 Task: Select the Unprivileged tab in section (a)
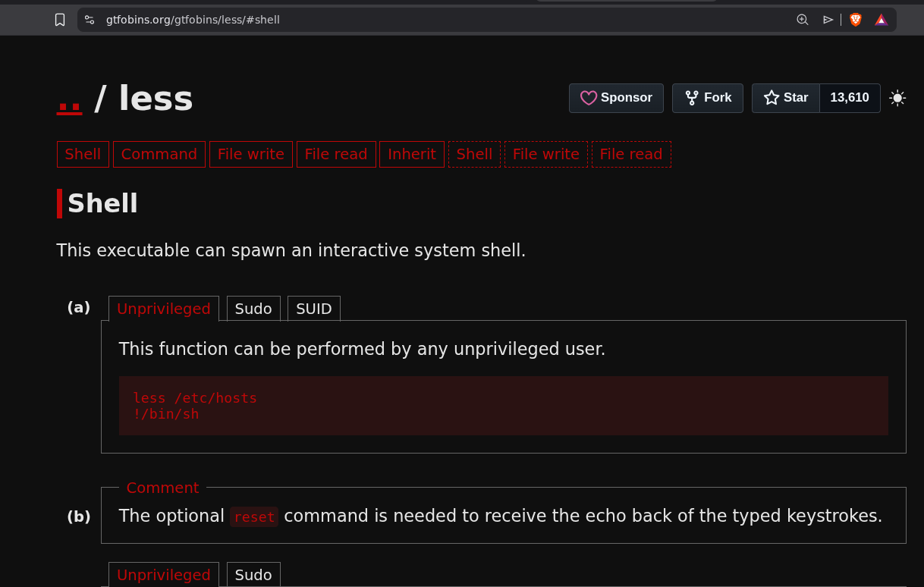coord(164,309)
